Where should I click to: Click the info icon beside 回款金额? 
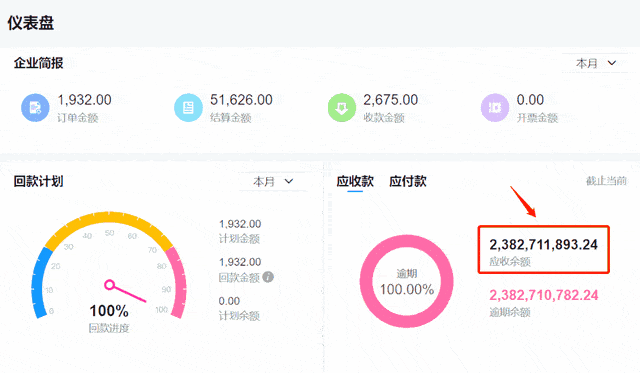coord(268,277)
